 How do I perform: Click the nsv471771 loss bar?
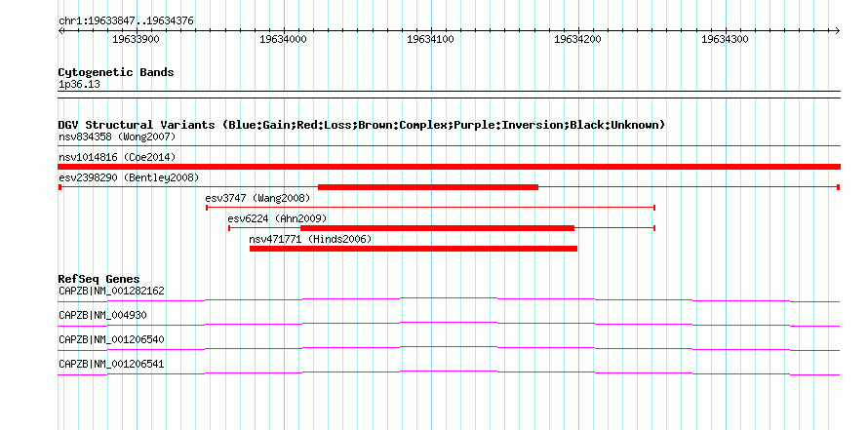click(414, 249)
